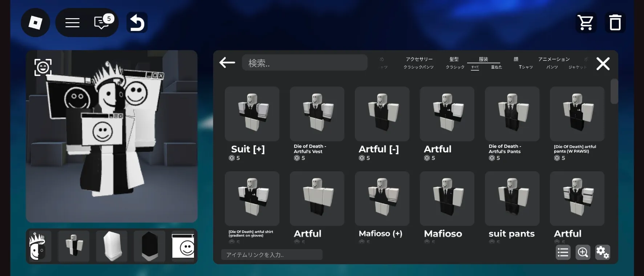Click the "Mafioso (+)" item name
The image size is (644, 276).
380,233
